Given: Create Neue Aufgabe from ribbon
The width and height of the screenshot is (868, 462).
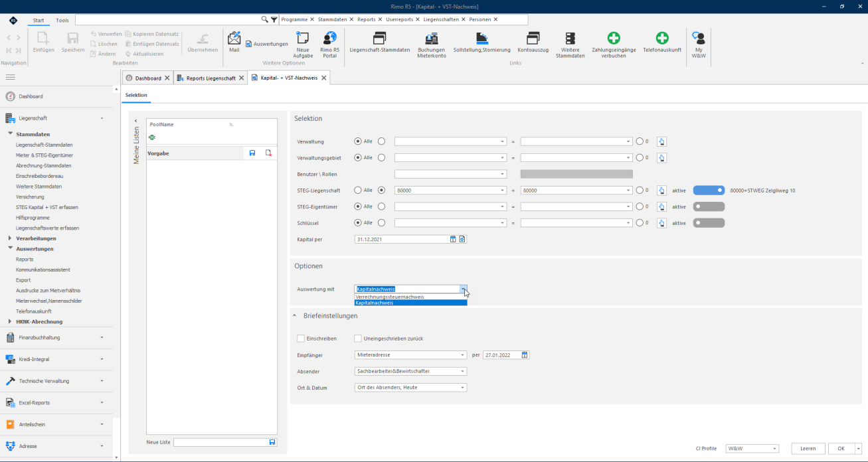Looking at the screenshot, I should [x=303, y=44].
